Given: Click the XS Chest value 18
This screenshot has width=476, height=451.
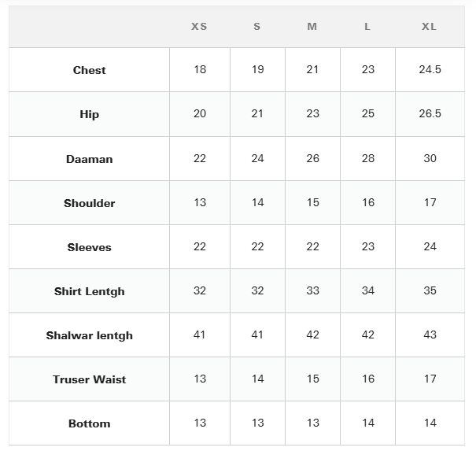Looking at the screenshot, I should coord(200,69).
